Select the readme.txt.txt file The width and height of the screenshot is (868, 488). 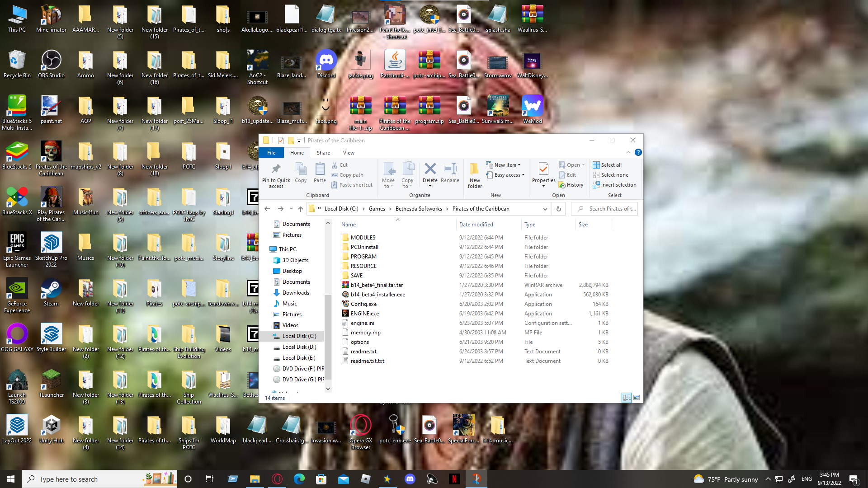coord(475,361)
